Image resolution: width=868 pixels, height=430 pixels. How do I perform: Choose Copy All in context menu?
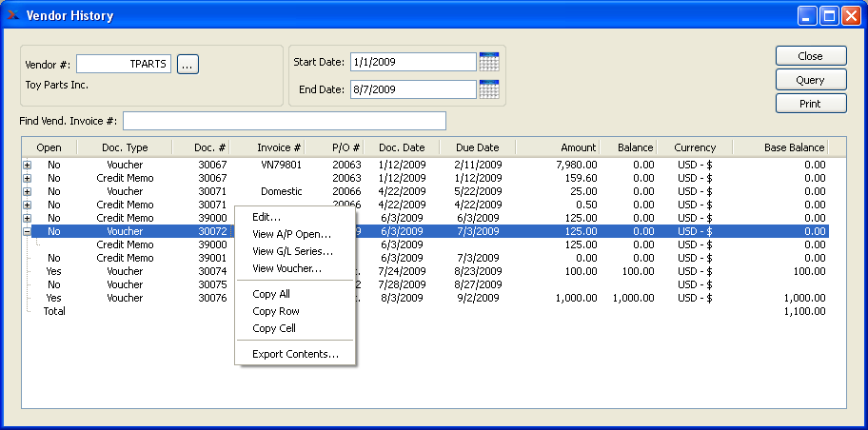[x=271, y=294]
